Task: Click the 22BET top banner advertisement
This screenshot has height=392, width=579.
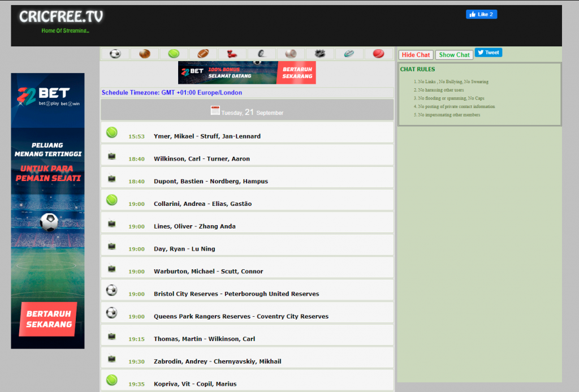Action: (247, 72)
